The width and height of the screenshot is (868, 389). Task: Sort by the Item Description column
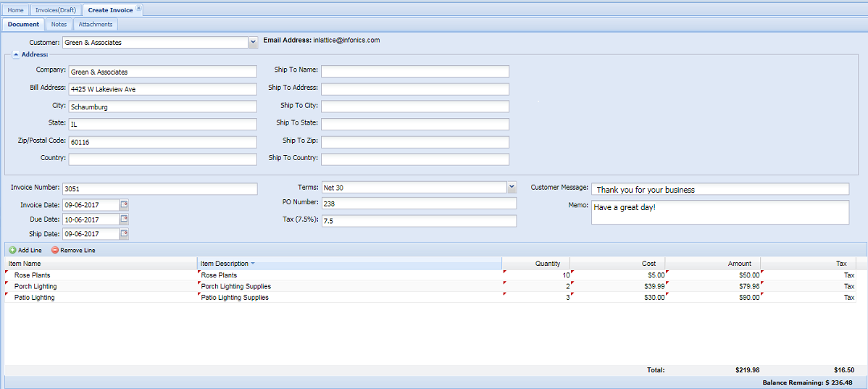pyautogui.click(x=225, y=264)
